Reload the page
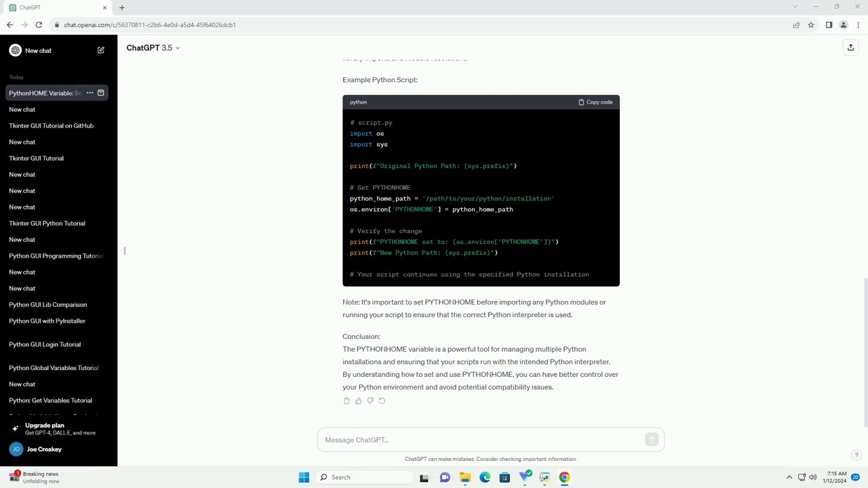Image resolution: width=868 pixels, height=488 pixels. (39, 25)
